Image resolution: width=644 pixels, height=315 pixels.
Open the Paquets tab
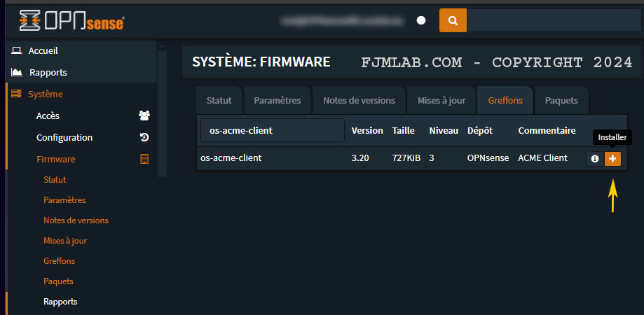coord(561,100)
